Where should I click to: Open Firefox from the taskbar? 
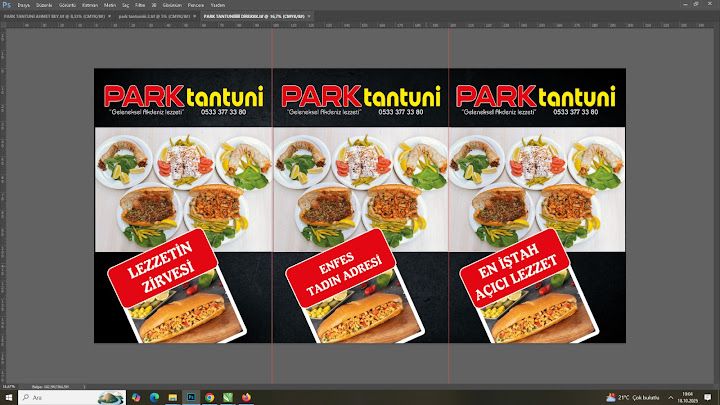(246, 397)
